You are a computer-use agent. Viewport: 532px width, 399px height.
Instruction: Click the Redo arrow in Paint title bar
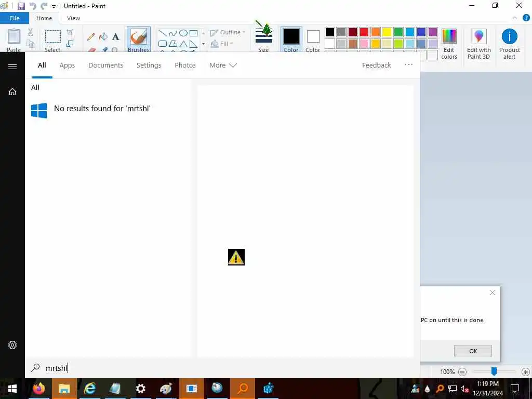(44, 6)
